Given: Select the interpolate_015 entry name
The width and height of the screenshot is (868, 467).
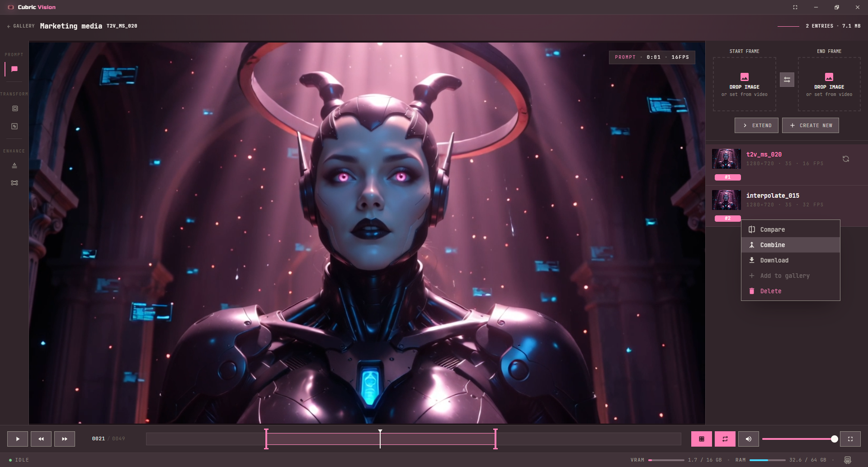Looking at the screenshot, I should click(773, 195).
